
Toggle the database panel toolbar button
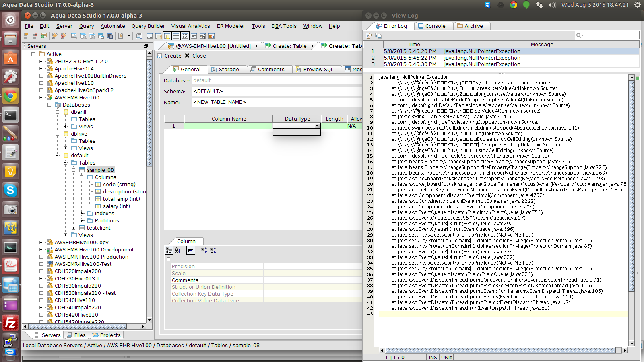tap(167, 36)
